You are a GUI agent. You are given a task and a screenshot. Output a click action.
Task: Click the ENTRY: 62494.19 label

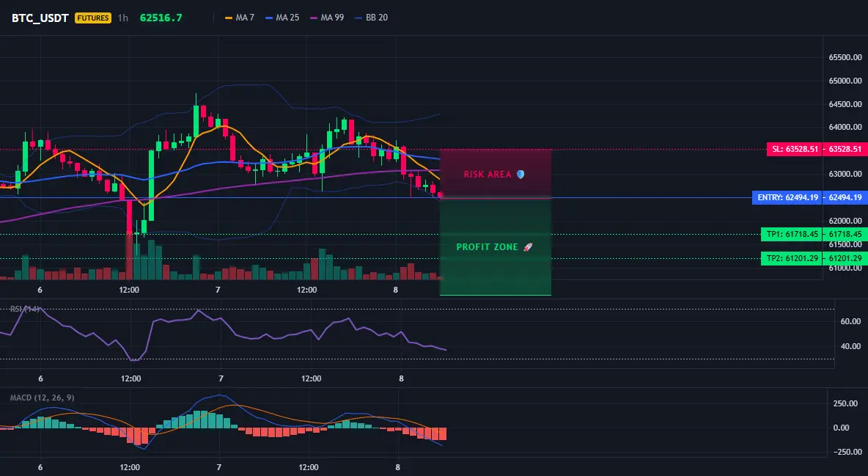click(787, 198)
